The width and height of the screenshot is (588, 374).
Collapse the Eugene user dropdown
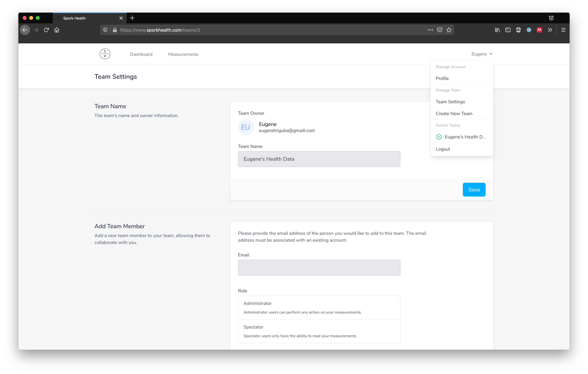(482, 54)
